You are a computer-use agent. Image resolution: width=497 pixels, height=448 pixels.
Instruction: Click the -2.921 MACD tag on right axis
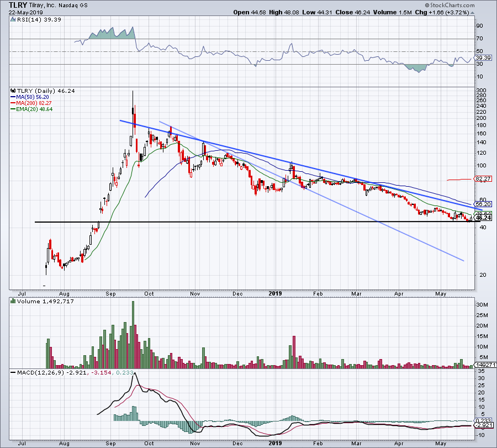click(484, 425)
